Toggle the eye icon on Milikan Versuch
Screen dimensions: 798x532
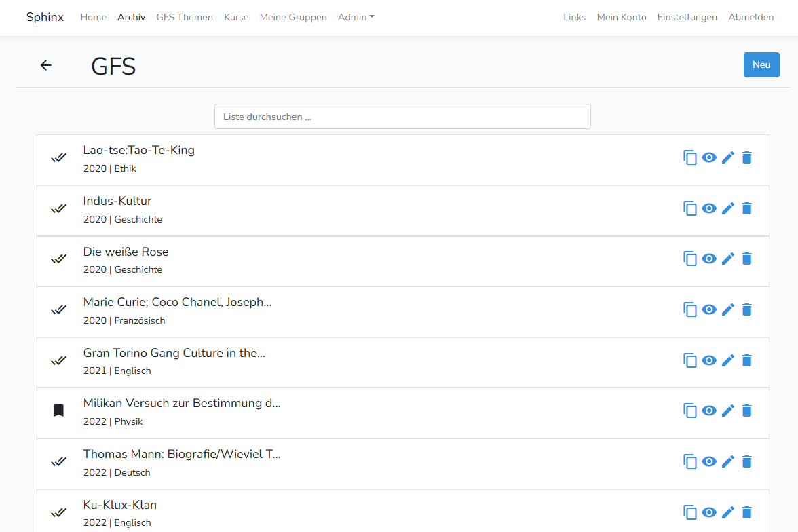pyautogui.click(x=709, y=411)
